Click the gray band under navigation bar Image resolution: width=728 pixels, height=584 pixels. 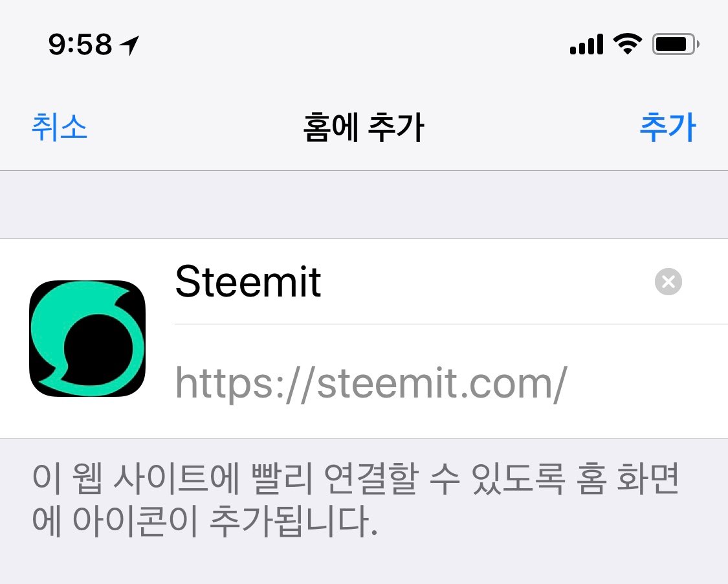(x=364, y=205)
